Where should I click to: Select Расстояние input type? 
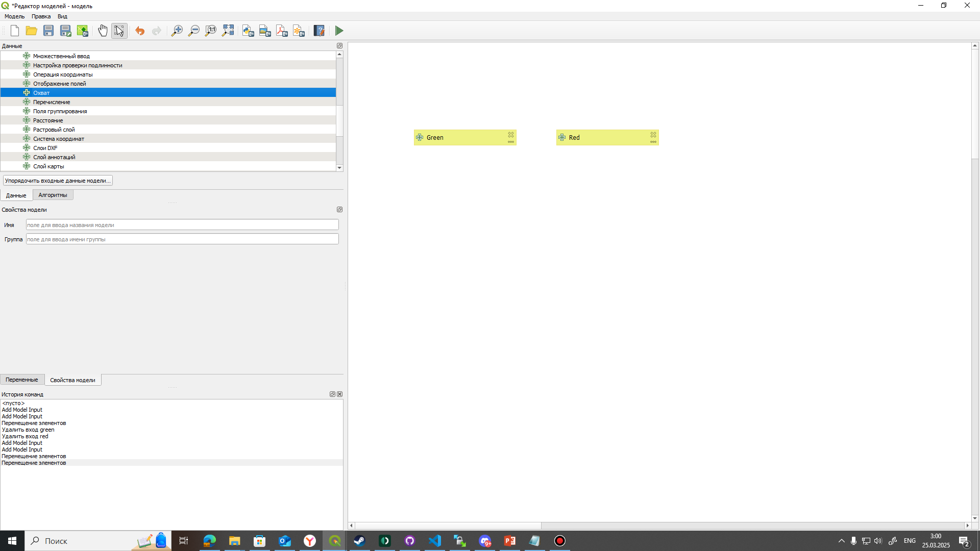(x=168, y=120)
